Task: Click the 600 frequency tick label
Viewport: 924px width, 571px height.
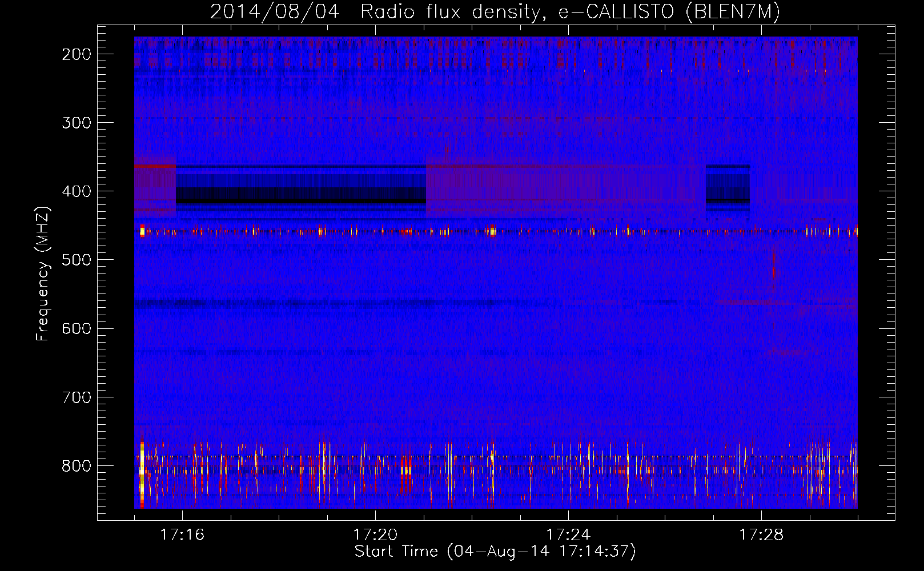Action: click(77, 328)
